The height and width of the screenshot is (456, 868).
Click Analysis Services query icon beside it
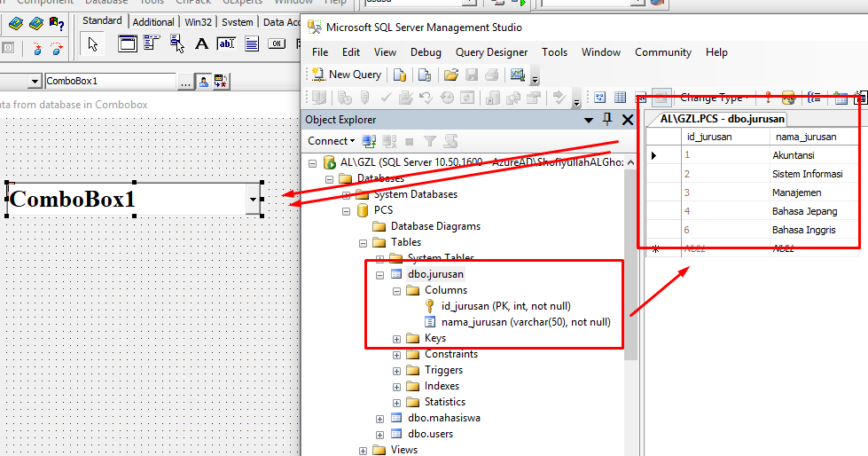pyautogui.click(x=425, y=75)
